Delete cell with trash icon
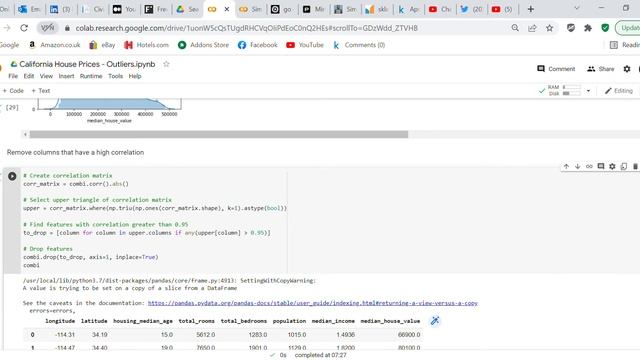This screenshot has height=360, width=640. click(x=635, y=167)
